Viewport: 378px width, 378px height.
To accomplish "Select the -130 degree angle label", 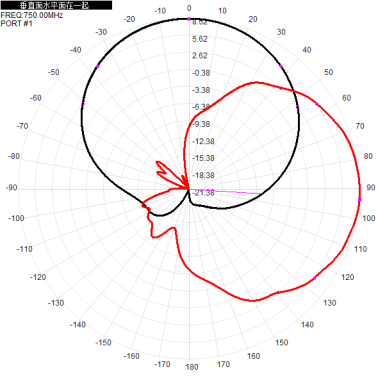I will (56, 303).
